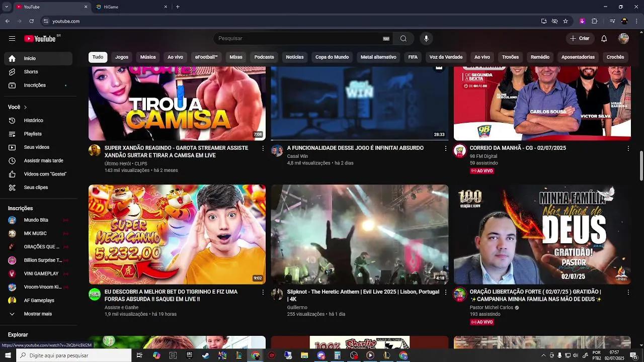Open Playlists in sidebar

click(38, 134)
